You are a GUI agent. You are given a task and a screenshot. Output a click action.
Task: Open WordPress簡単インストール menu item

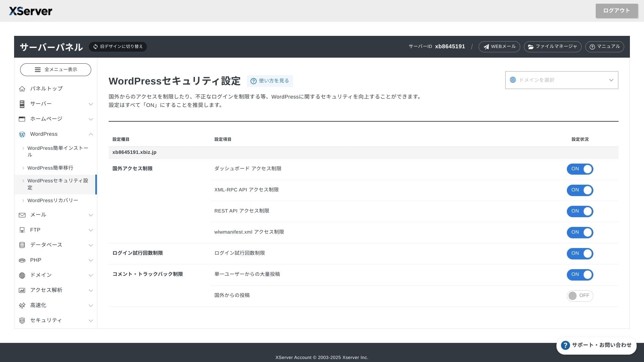click(x=56, y=152)
